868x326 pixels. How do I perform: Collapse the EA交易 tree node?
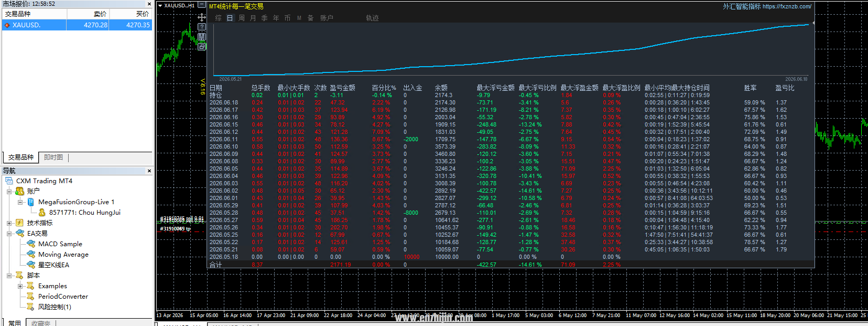pyautogui.click(x=9, y=234)
